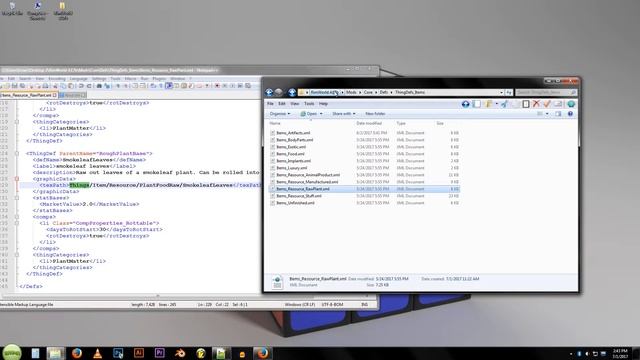Click the red X delete icon in Explorer toolbar
This screenshot has height=360, width=640.
point(536,104)
